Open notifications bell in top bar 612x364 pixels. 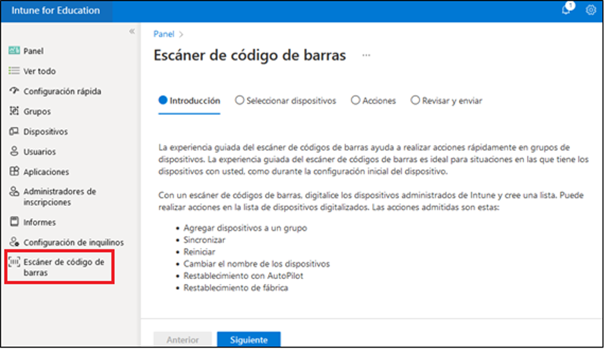pos(567,10)
